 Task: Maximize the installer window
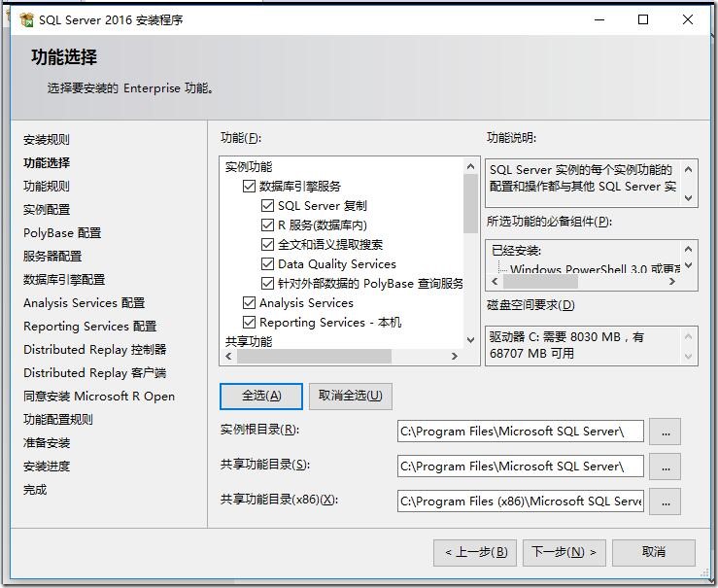[643, 19]
